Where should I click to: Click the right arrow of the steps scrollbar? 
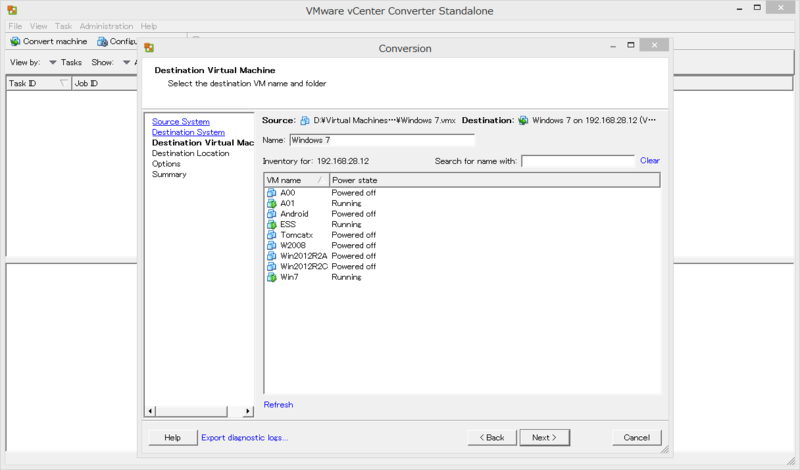pos(247,411)
